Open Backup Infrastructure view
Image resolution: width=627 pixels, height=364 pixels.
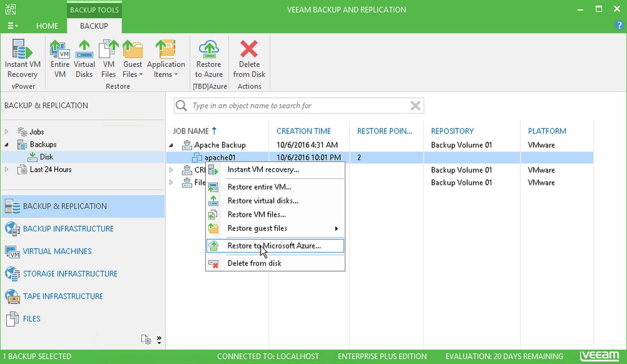coord(68,229)
